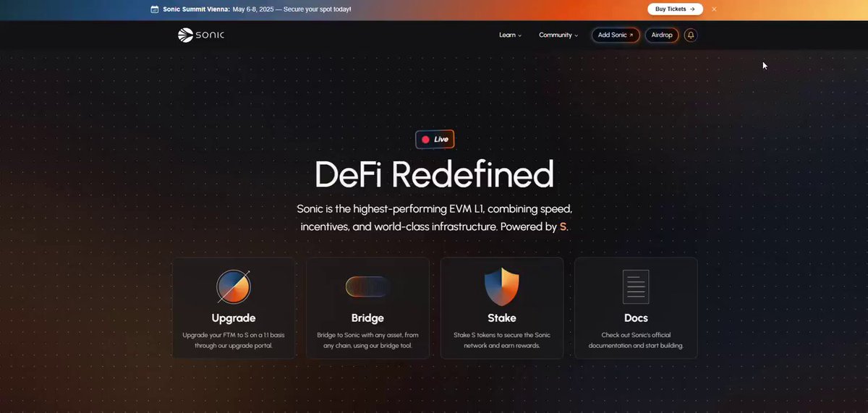Image resolution: width=868 pixels, height=413 pixels.
Task: Click 'Check out Sonic's official documentation' text
Action: [x=636, y=341]
